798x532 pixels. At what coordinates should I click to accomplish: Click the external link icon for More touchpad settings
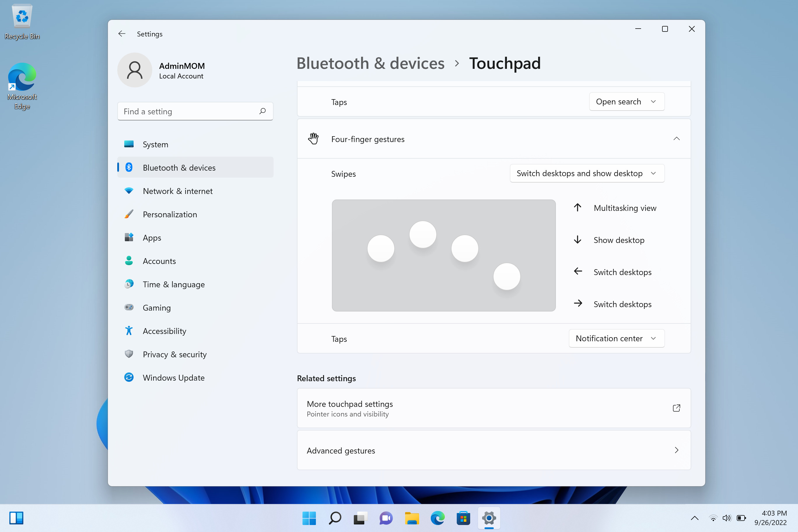[677, 408]
